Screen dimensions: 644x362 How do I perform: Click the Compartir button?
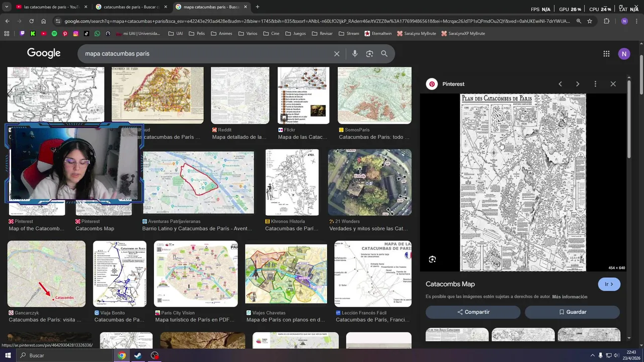click(x=473, y=312)
